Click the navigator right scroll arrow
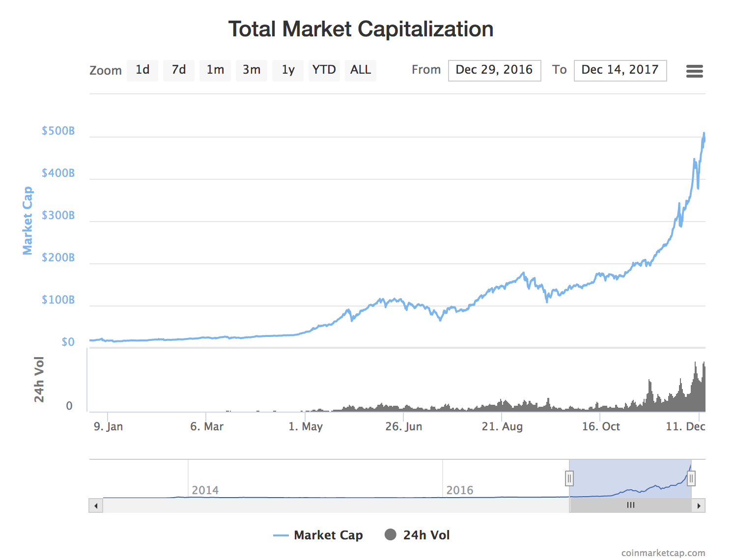Viewport: 733px width, 560px height. coord(699,505)
